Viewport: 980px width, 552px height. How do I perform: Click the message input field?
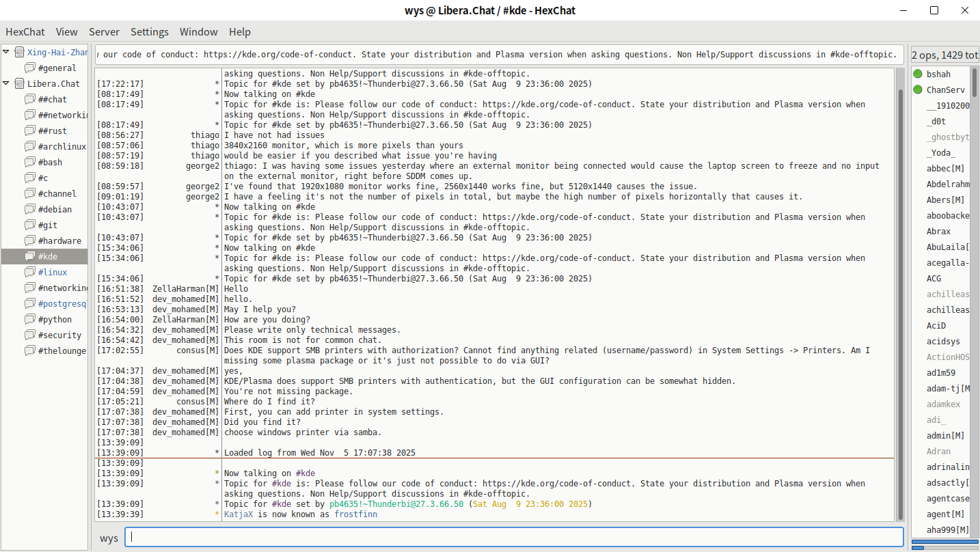(x=513, y=537)
